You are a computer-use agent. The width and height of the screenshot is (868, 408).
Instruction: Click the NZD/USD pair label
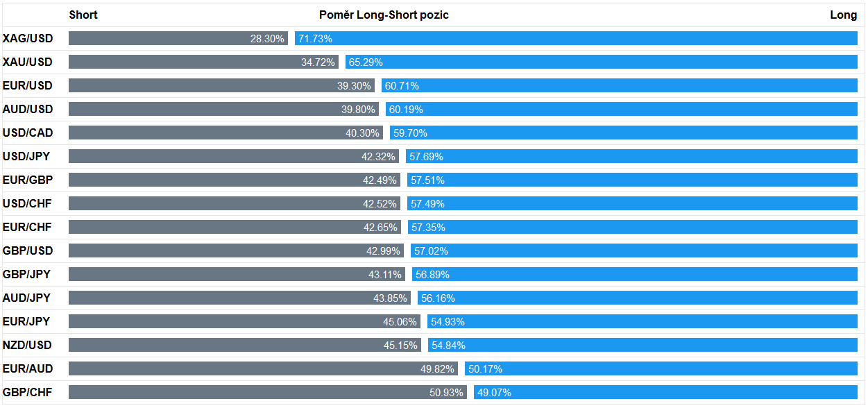[x=28, y=346]
